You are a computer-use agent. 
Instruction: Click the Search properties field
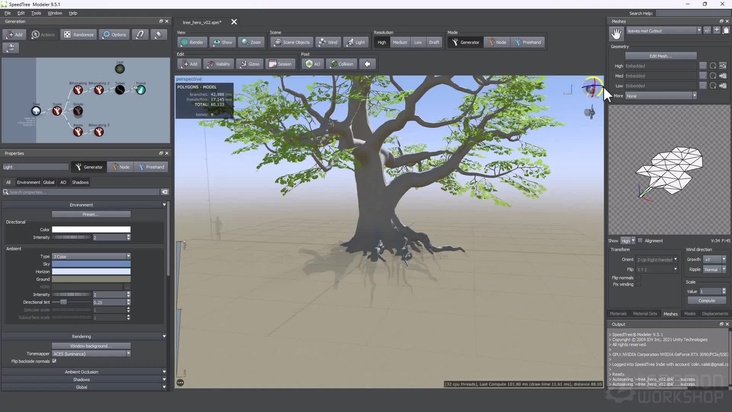coord(81,192)
